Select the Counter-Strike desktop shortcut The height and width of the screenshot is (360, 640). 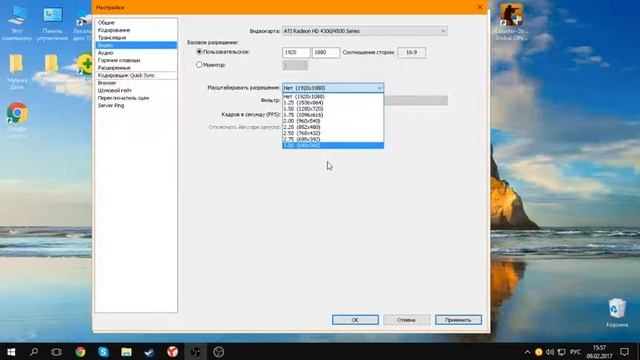point(511,22)
